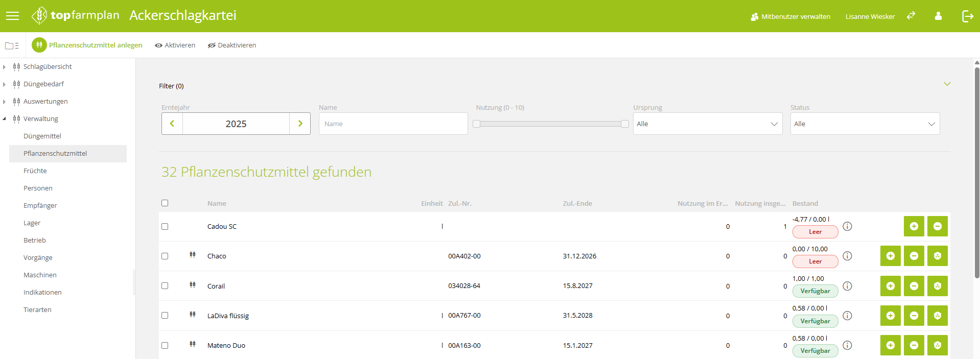Select Pflanzenschutzmittel in the sidebar

55,154
